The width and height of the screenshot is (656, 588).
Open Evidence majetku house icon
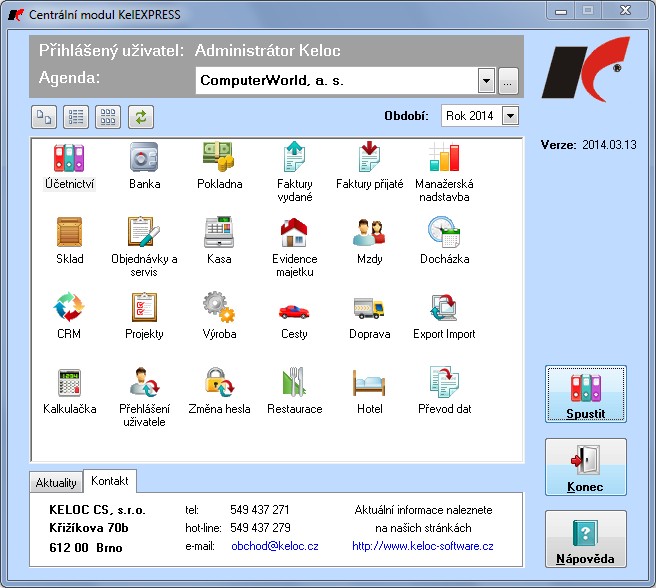(x=294, y=232)
